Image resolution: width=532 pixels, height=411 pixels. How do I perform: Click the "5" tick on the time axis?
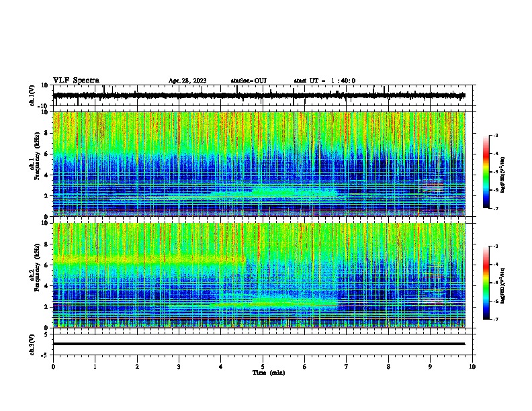[263, 367]
